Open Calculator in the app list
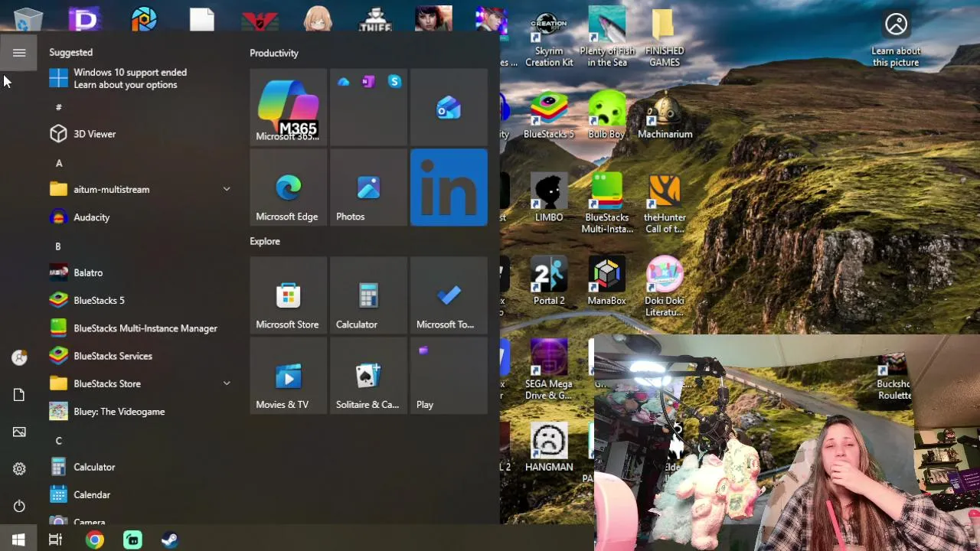Image resolution: width=980 pixels, height=551 pixels. [x=140, y=467]
